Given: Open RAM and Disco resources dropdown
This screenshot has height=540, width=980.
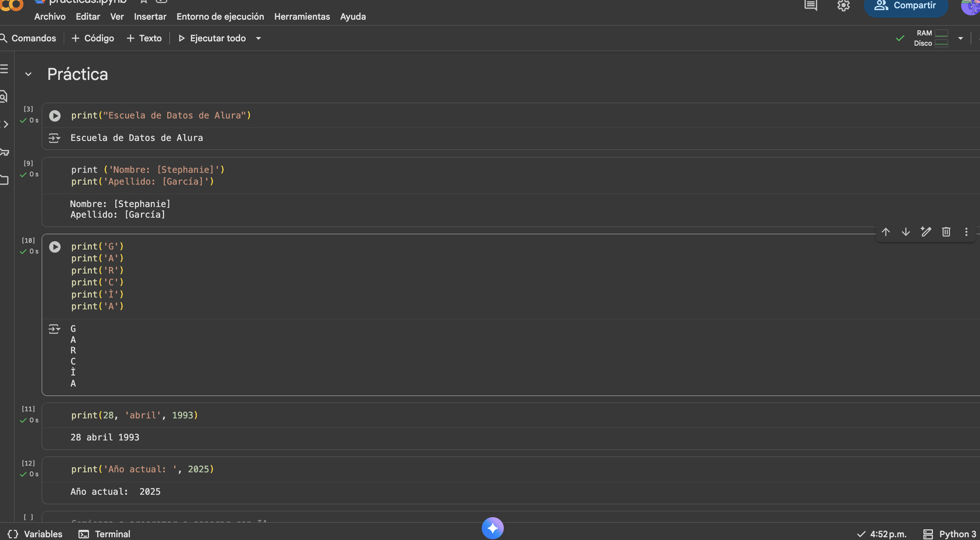Looking at the screenshot, I should point(960,39).
